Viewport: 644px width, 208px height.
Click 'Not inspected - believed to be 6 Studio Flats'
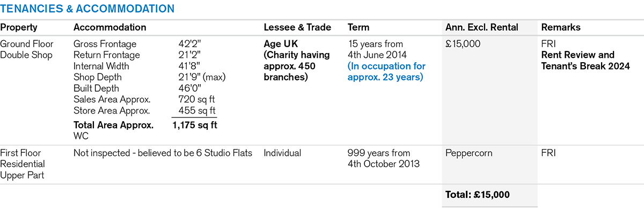tap(163, 153)
